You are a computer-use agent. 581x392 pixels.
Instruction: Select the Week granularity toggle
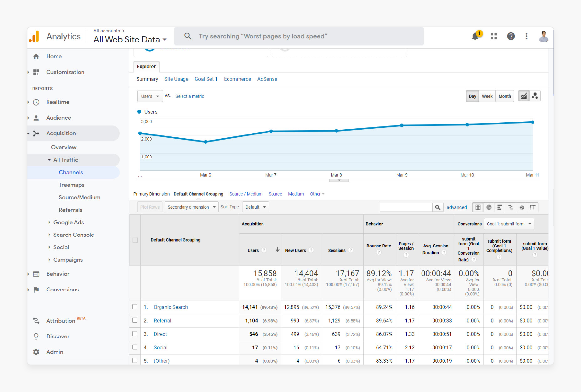pos(487,96)
